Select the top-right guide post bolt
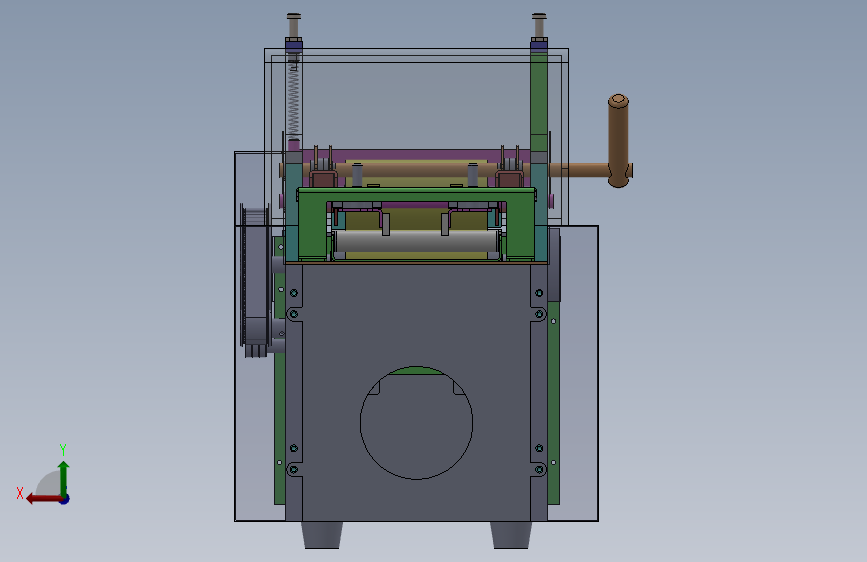The width and height of the screenshot is (867, 562). pyautogui.click(x=539, y=25)
